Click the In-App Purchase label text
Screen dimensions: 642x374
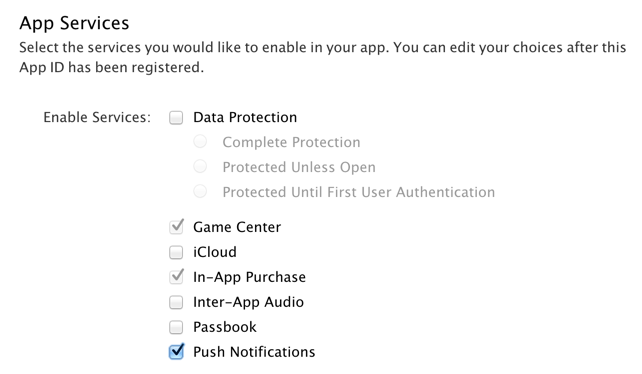(249, 277)
